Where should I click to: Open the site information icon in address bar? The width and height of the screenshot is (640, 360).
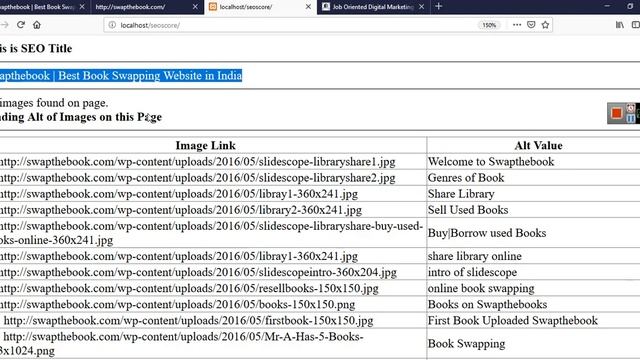pos(112,25)
